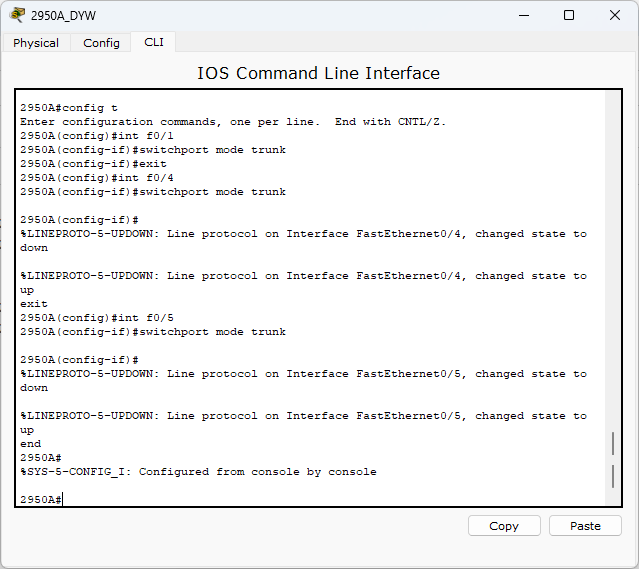Image resolution: width=639 pixels, height=569 pixels.
Task: Click the 'IOS Command Line Interface' heading
Action: (x=319, y=73)
